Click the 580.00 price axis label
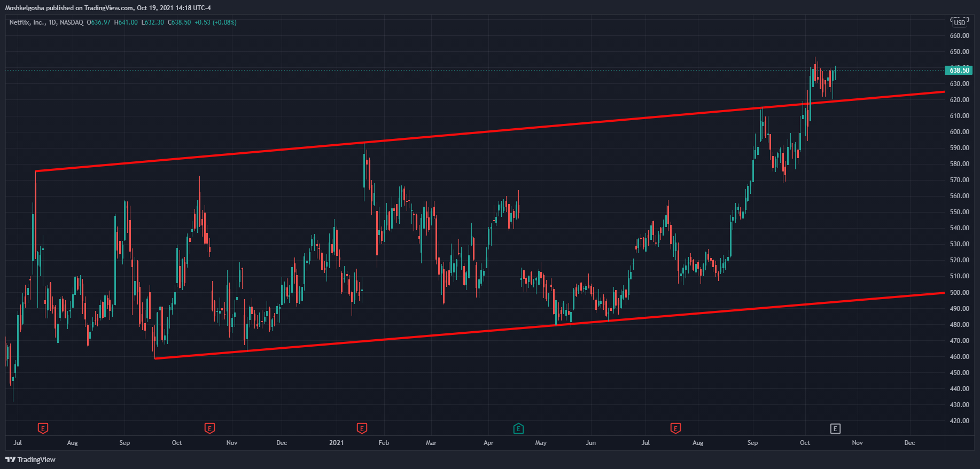 (960, 164)
